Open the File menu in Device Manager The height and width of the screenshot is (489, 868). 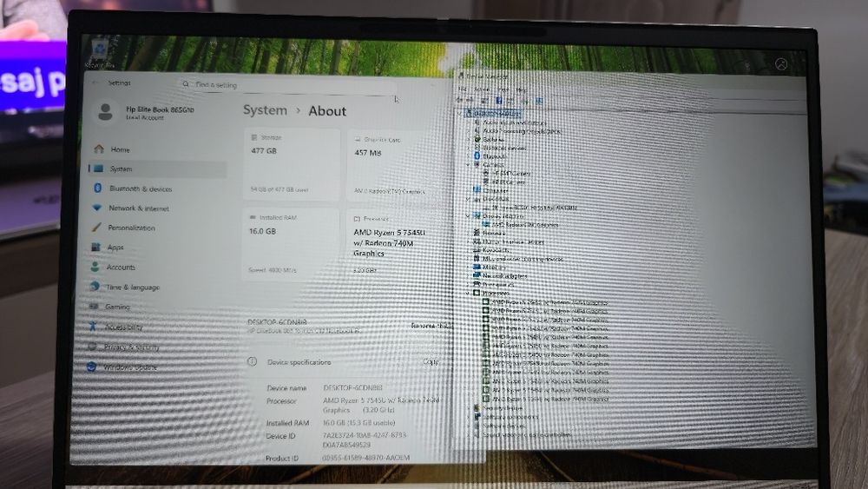[463, 89]
